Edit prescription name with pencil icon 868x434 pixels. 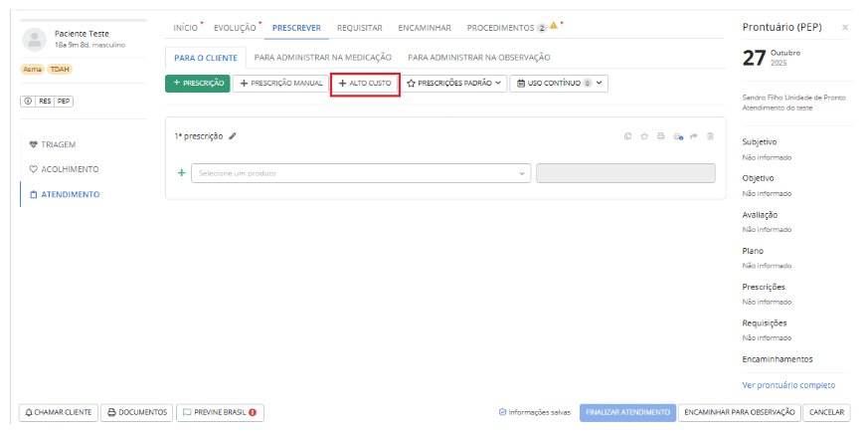(x=233, y=135)
